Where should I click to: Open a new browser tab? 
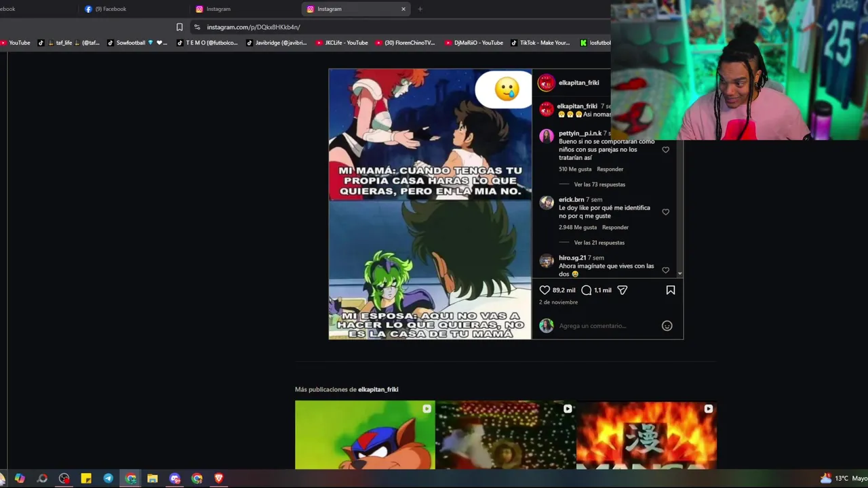(420, 9)
